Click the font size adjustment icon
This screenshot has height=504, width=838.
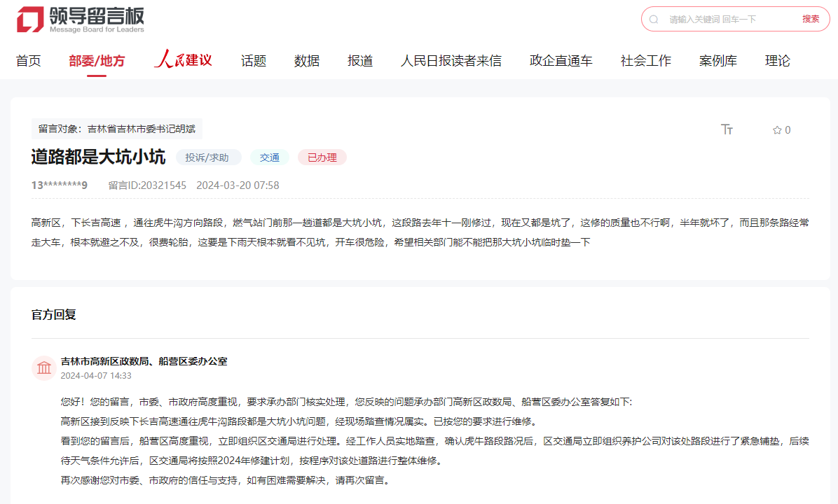click(x=727, y=129)
